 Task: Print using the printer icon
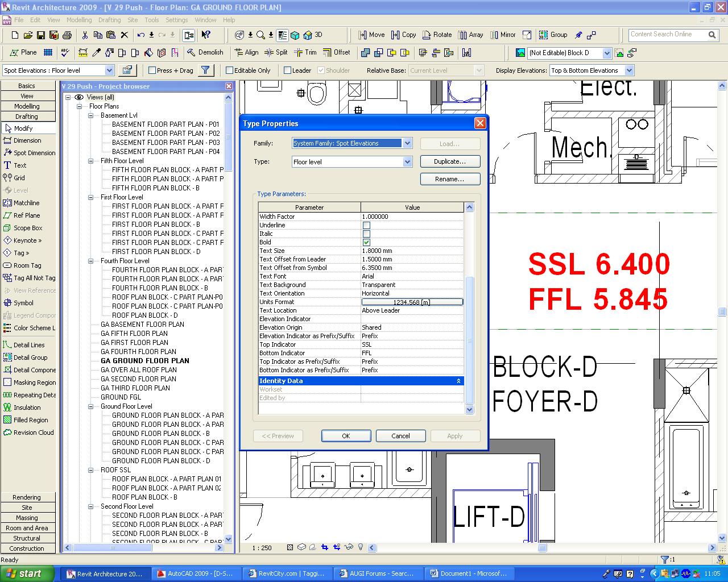(67, 35)
